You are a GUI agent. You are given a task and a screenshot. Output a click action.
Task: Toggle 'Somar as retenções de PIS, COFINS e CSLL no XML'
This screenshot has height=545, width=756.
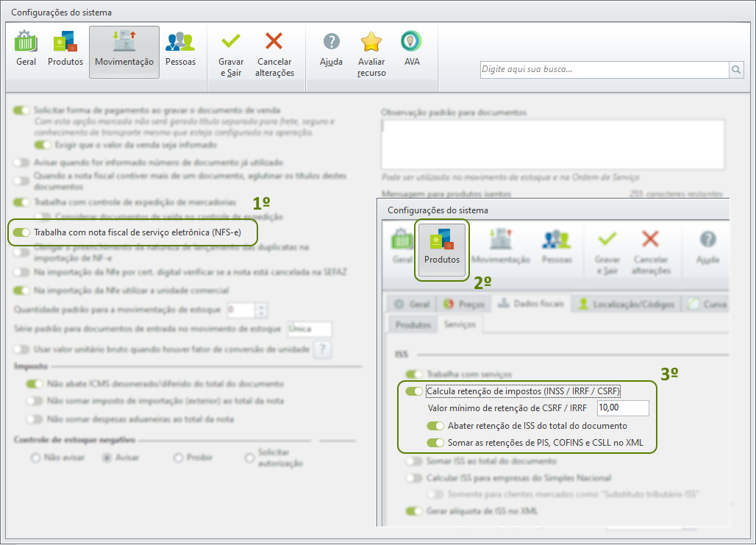click(x=435, y=443)
